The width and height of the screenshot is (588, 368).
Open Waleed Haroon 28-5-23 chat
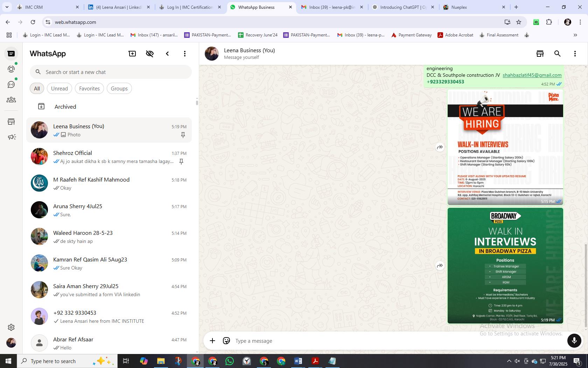tap(109, 237)
